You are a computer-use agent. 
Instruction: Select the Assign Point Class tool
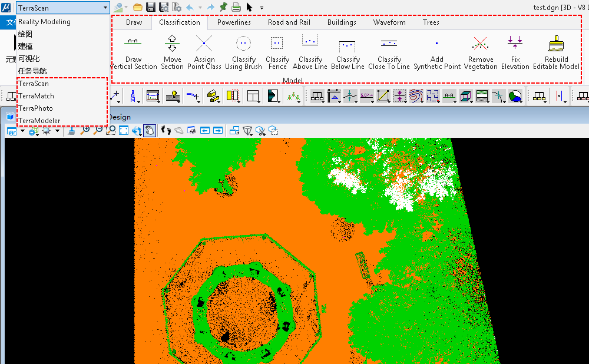pyautogui.click(x=204, y=52)
